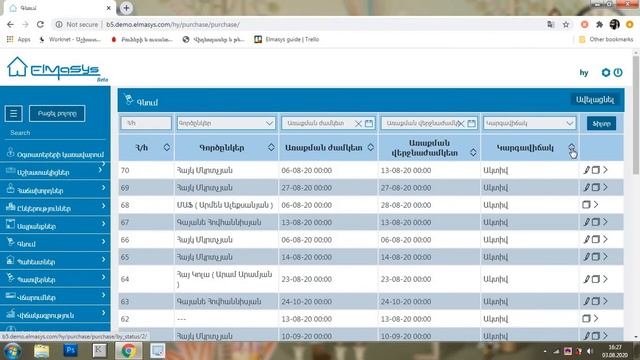
Task: Click the Elmasys logo
Action: click(57, 69)
